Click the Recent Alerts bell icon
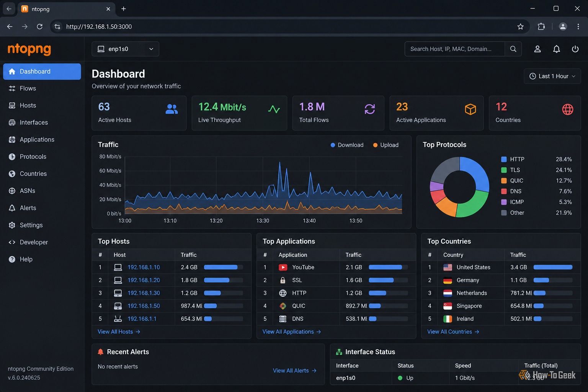This screenshot has width=588, height=392. [101, 352]
